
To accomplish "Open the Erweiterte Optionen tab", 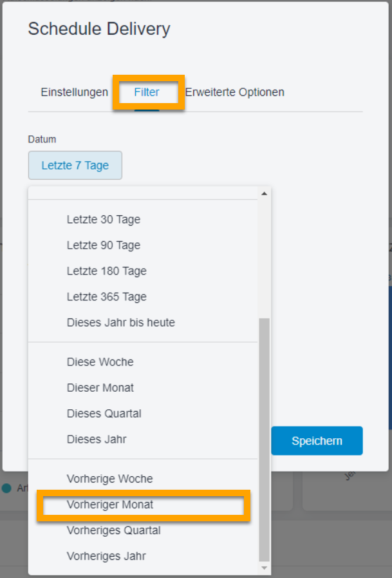I will click(x=234, y=92).
